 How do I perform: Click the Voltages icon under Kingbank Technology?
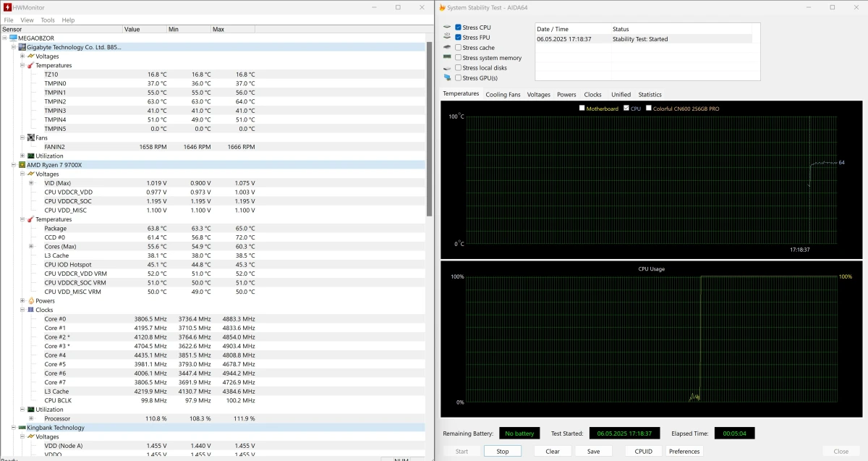(x=31, y=436)
